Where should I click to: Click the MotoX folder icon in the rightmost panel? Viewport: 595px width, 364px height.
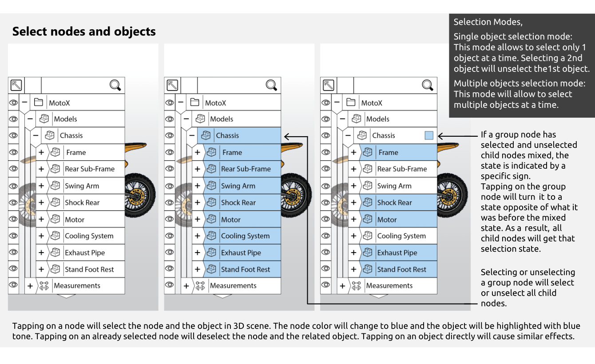click(x=351, y=103)
